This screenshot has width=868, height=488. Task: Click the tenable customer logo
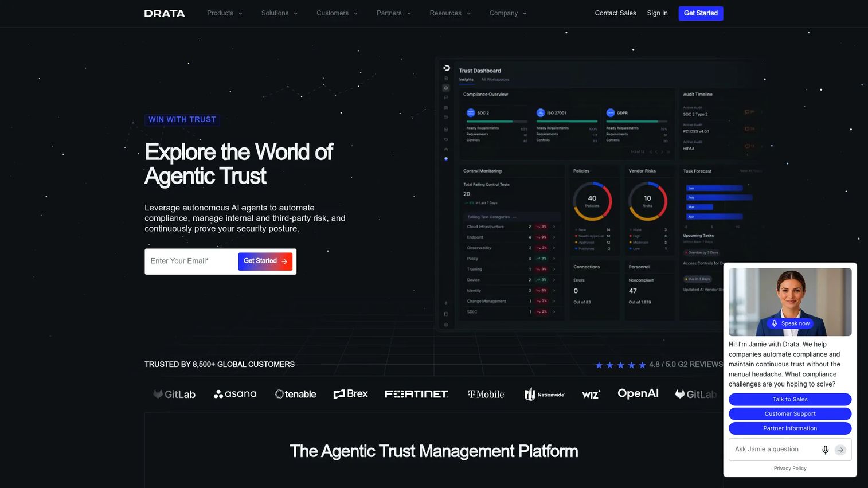coord(295,394)
